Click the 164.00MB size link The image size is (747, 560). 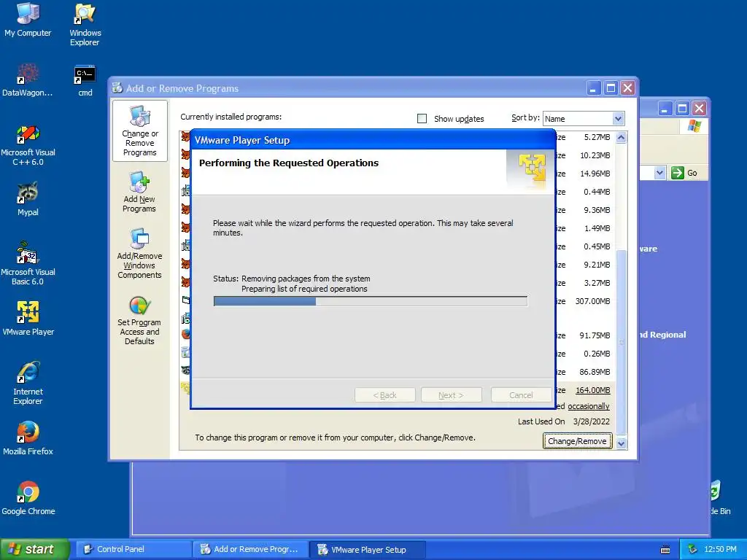point(592,390)
